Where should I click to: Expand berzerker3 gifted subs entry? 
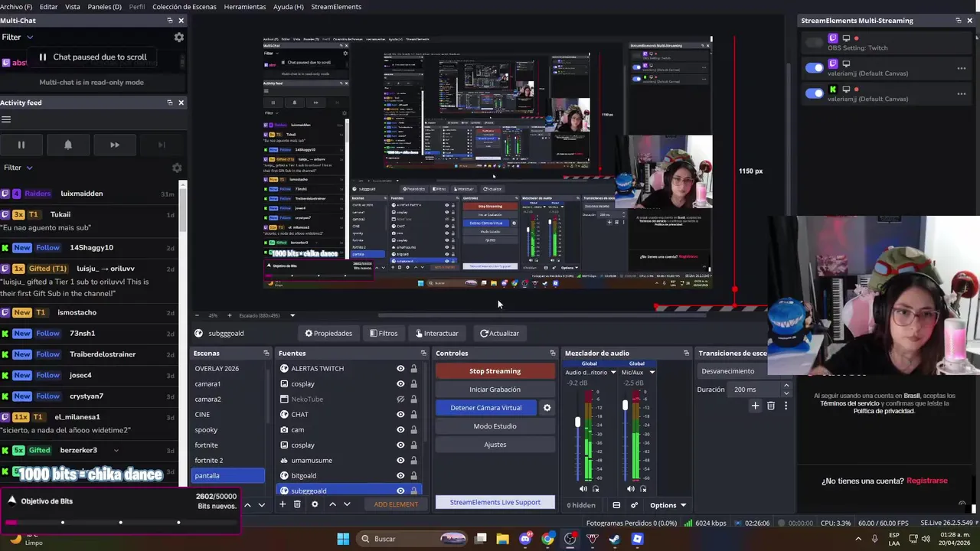click(x=116, y=451)
